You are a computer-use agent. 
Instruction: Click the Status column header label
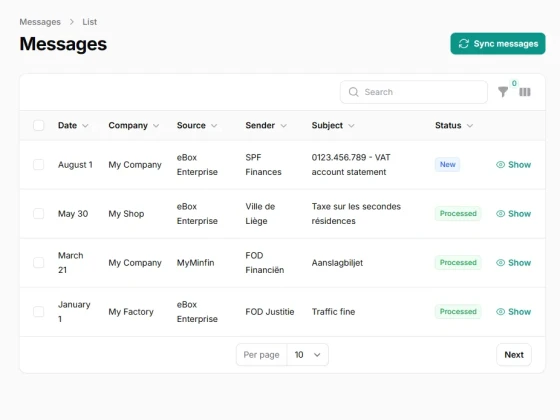click(x=448, y=125)
